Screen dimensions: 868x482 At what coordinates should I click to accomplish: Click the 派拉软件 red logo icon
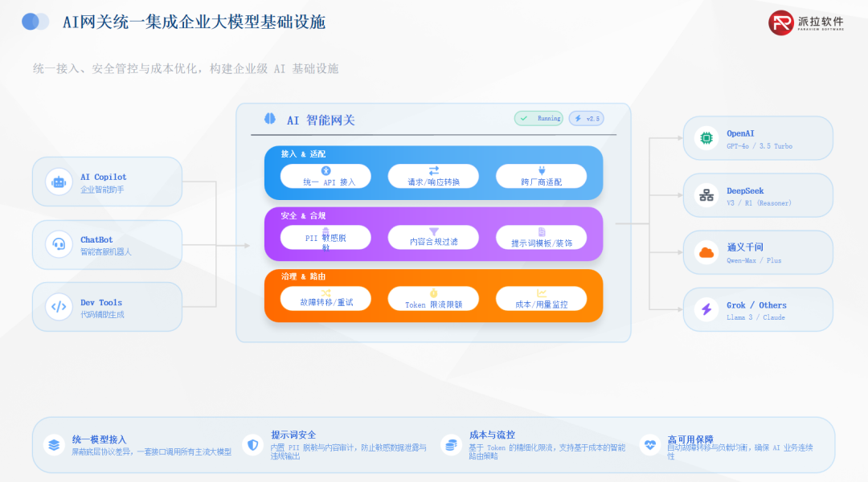781,22
